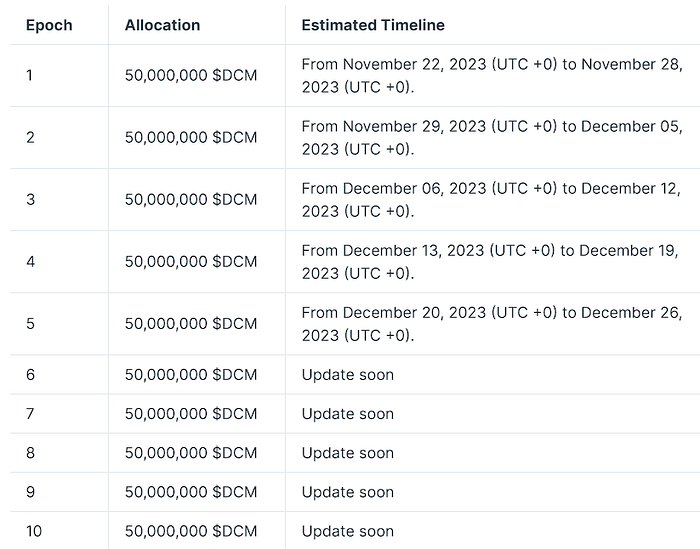Screen dimensions: 700x549
Task: Click the Epoch 7 allocation amount
Action: click(190, 414)
